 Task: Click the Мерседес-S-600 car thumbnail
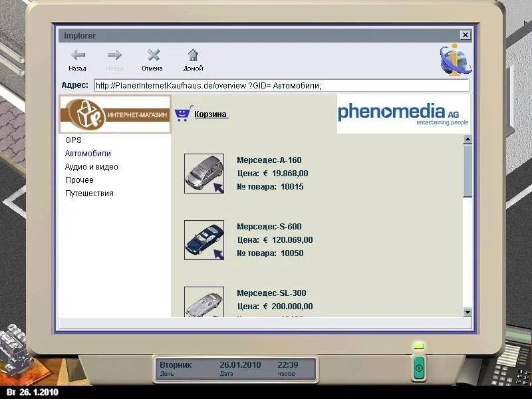(x=203, y=239)
